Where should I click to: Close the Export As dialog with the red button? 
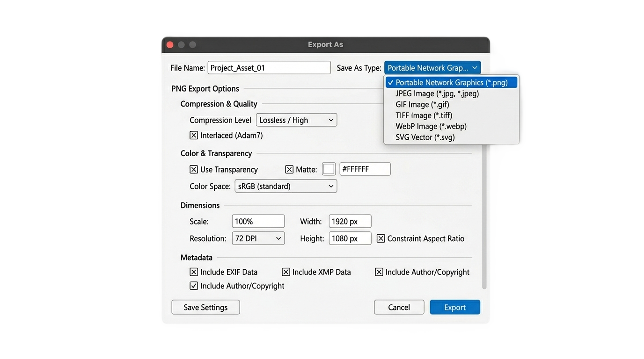pos(170,45)
